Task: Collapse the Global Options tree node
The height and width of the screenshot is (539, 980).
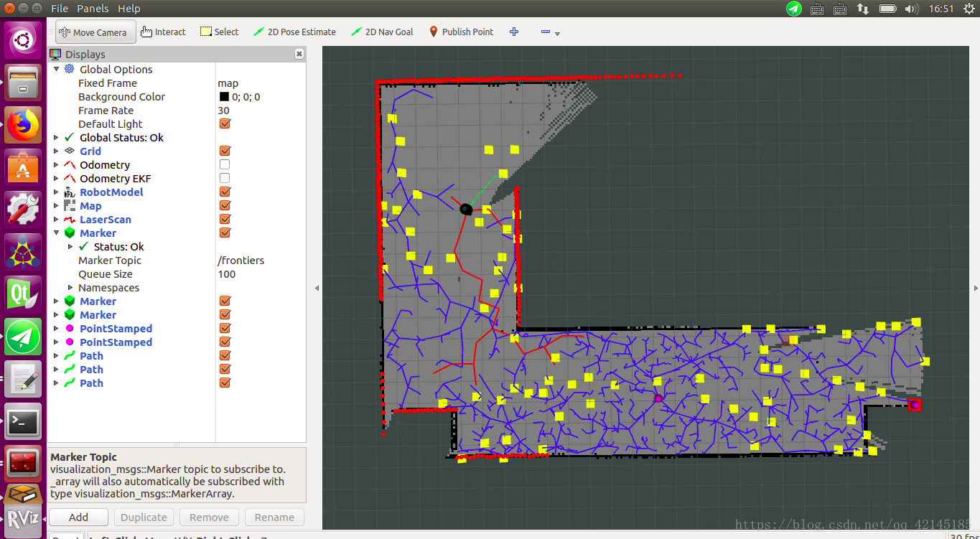Action: point(57,70)
